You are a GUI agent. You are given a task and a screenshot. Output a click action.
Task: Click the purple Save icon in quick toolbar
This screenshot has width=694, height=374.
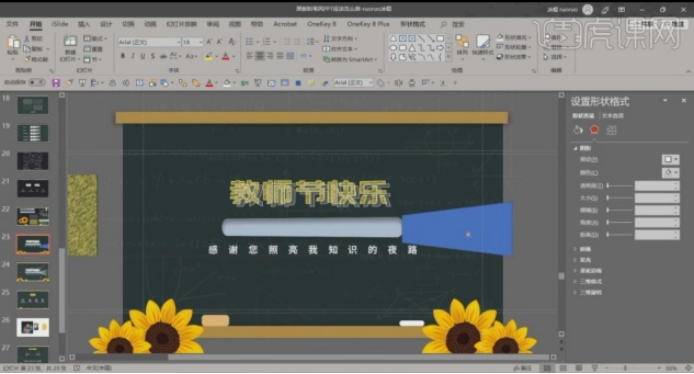56,83
